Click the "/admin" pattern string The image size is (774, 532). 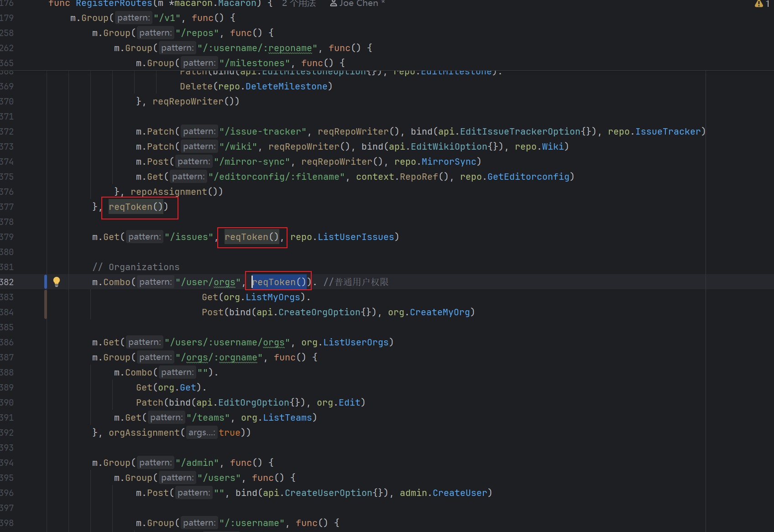coord(197,463)
